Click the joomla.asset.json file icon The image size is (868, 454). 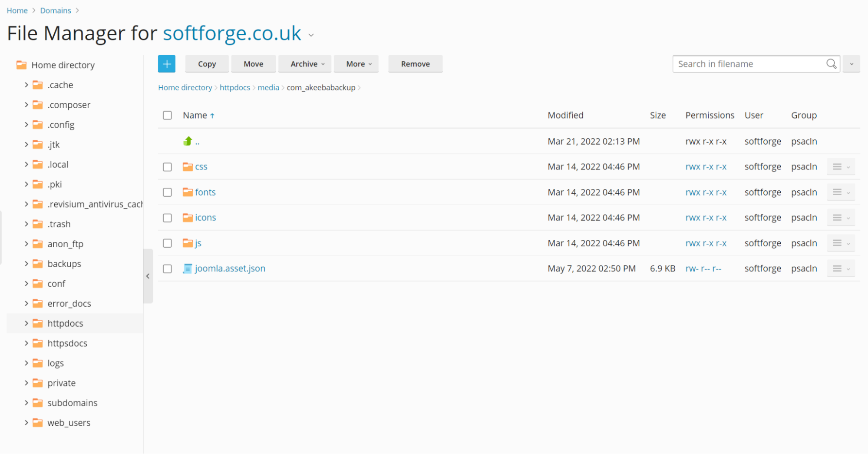click(188, 268)
